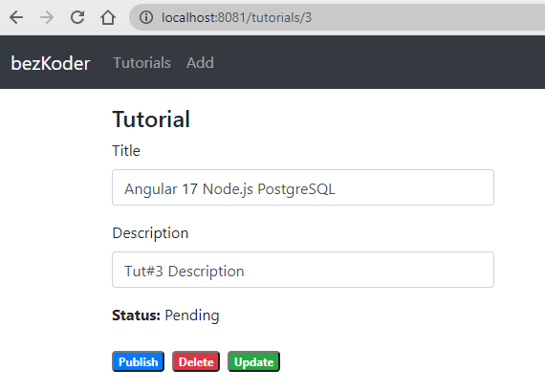This screenshot has height=392, width=545.
Task: Navigate to Tutorials in the navbar
Action: coord(142,63)
